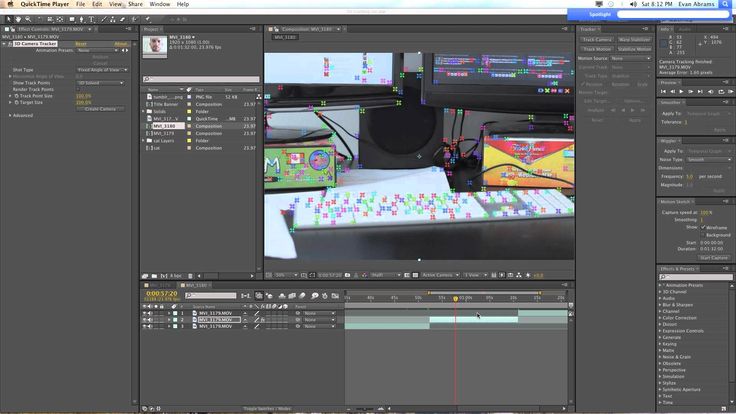Toggle Wireframe checkbox in Motion Sketch
Image resolution: width=736 pixels, height=414 pixels.
pos(703,228)
